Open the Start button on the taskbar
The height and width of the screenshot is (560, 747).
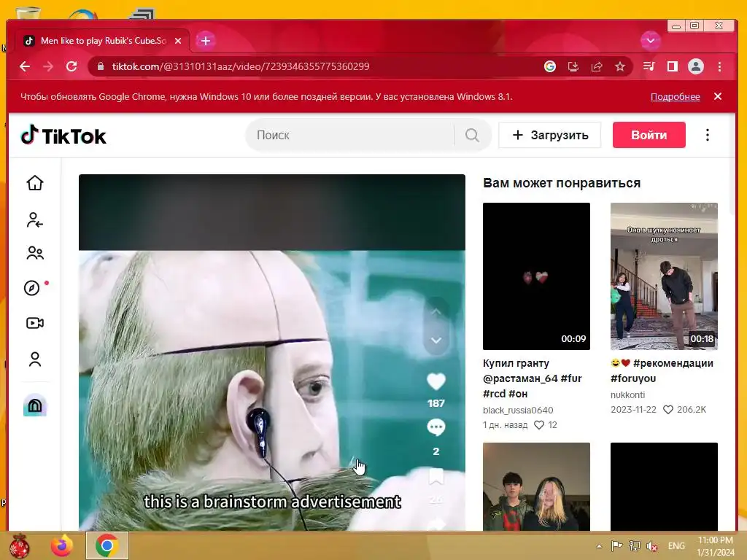20,546
